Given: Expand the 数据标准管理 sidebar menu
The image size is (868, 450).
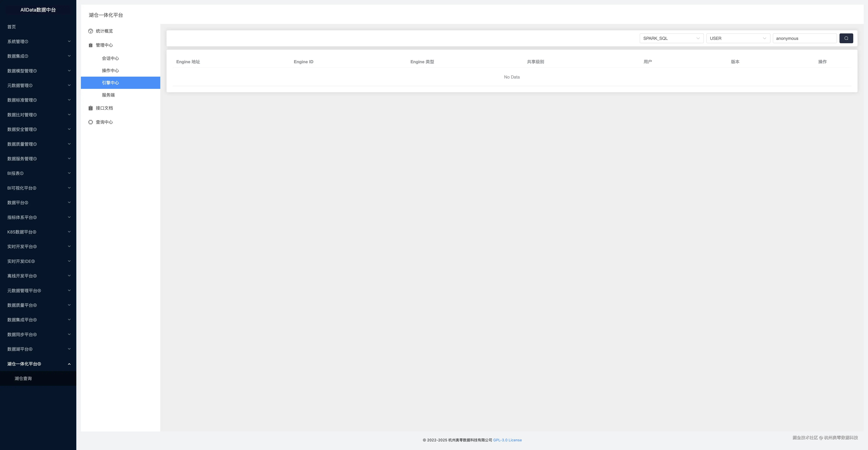Looking at the screenshot, I should pos(38,100).
